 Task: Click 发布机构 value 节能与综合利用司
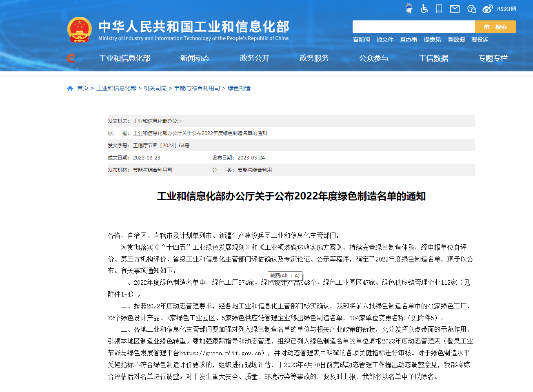[x=153, y=170]
